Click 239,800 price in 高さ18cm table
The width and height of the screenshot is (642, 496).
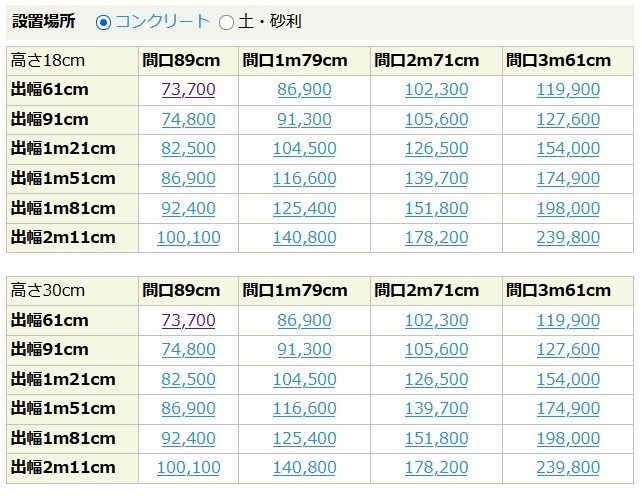[568, 237]
